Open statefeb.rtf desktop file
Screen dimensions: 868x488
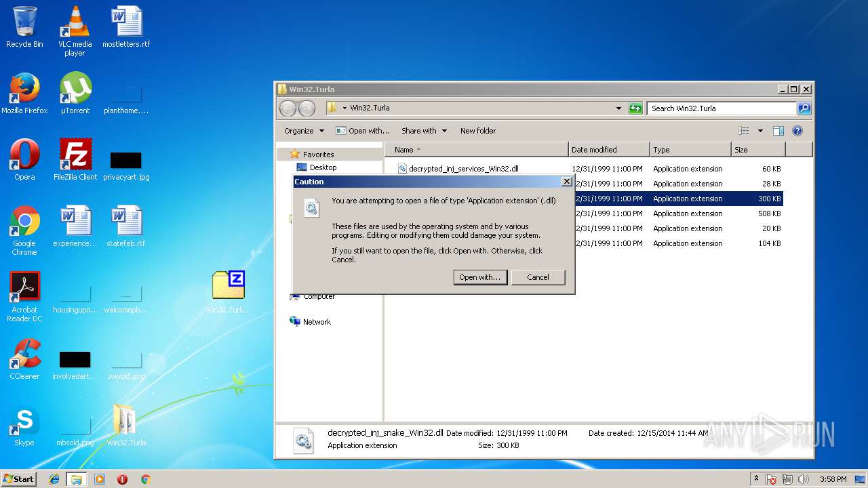pos(126,226)
